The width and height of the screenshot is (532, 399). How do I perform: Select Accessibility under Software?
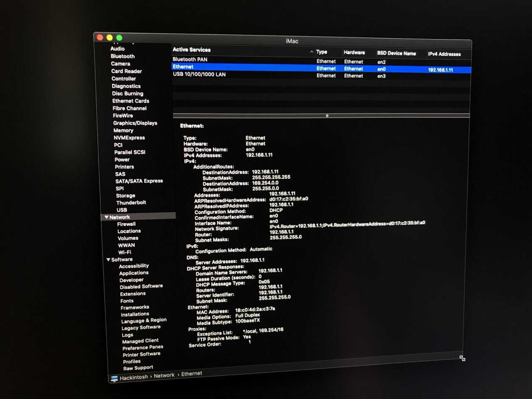click(134, 266)
